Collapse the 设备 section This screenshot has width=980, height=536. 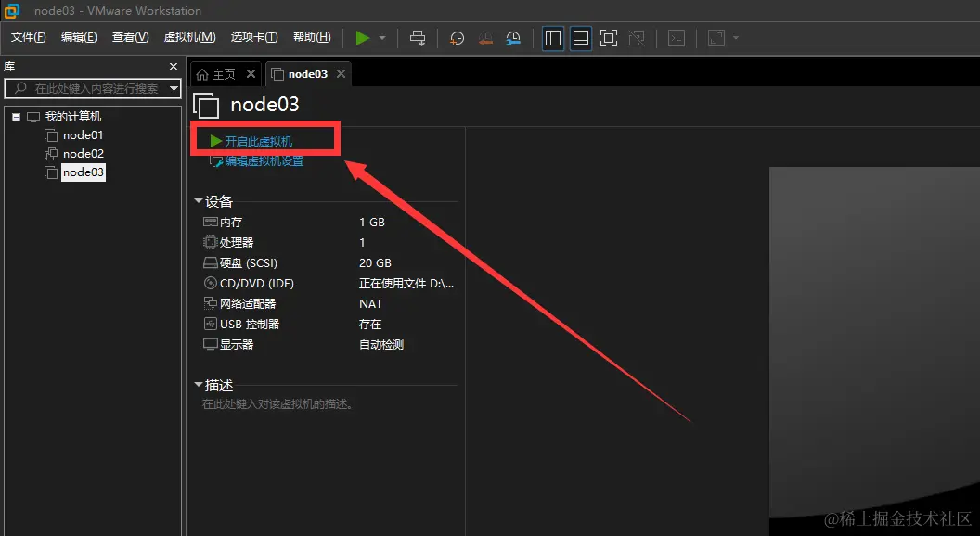[198, 201]
